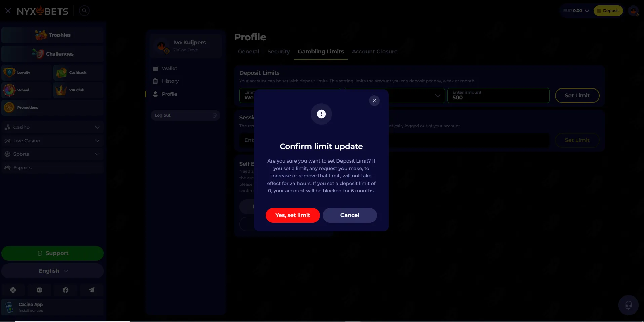644x322 pixels.
Task: Switch to Account Closure tab
Action: [374, 52]
